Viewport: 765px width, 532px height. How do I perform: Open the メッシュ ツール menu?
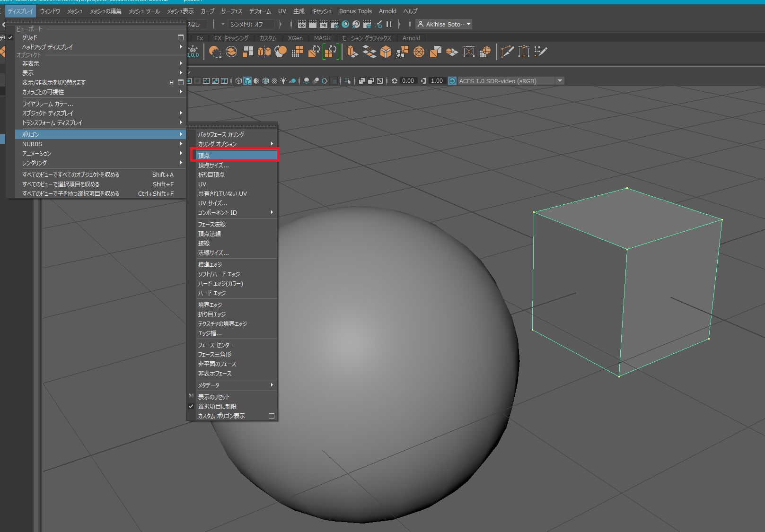(x=144, y=11)
